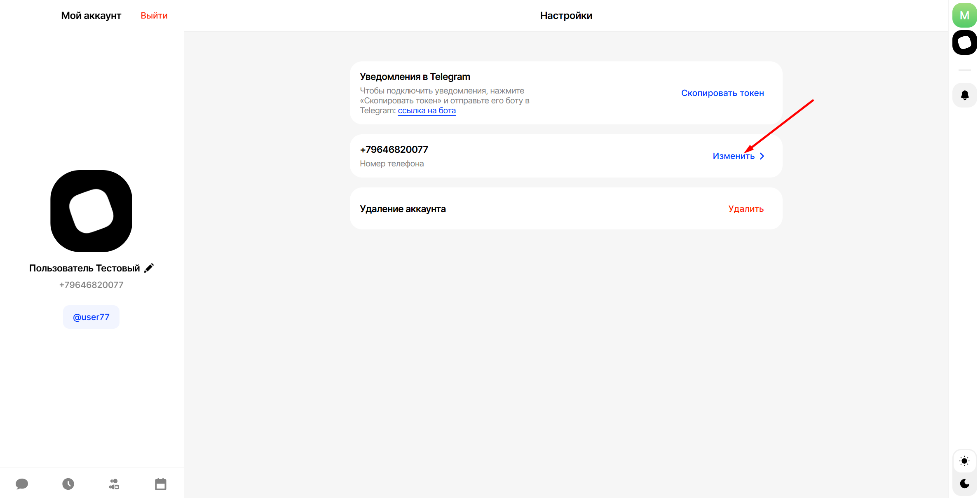Click the large profile avatar image
The height and width of the screenshot is (498, 980).
(x=91, y=211)
